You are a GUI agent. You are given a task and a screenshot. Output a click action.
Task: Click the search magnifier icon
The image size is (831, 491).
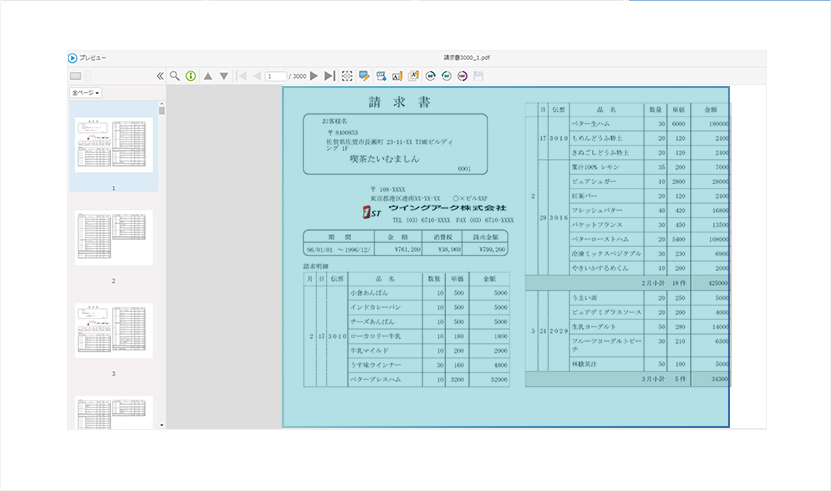[175, 76]
